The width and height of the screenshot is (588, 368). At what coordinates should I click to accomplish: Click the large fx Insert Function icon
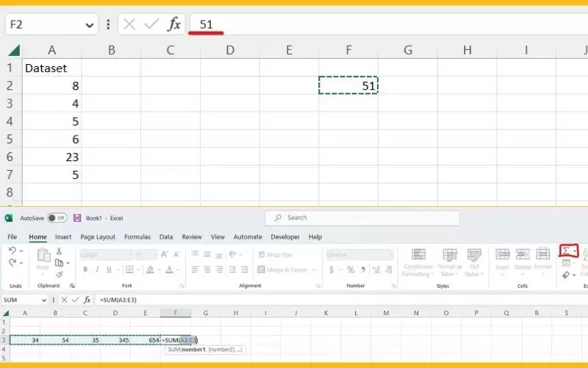coord(174,24)
